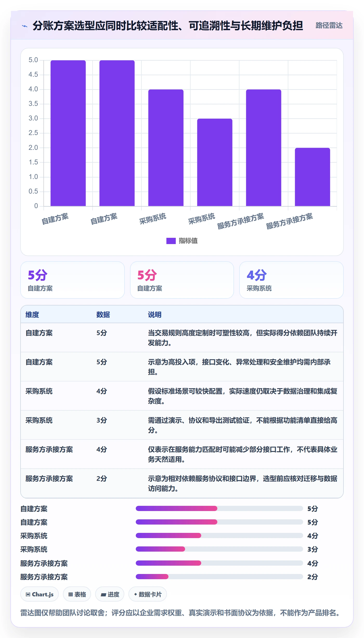The image size is (364, 638).
Task: Click the 路径雷达 tag in the header
Action: 329,25
